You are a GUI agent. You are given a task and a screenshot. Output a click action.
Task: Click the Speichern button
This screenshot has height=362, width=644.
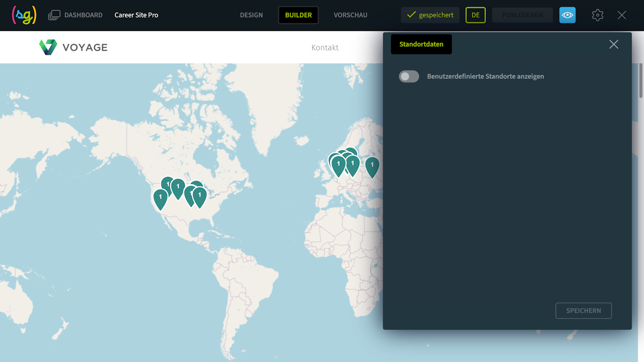[x=584, y=311]
